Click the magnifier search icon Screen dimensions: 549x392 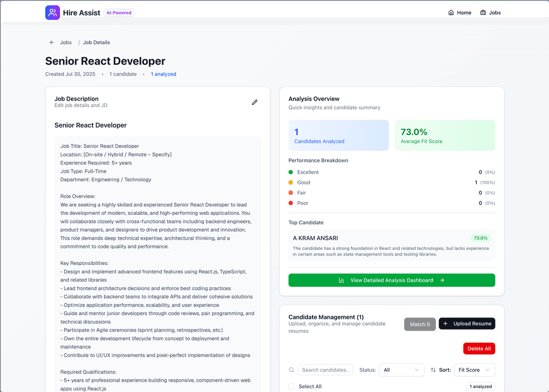pos(291,370)
